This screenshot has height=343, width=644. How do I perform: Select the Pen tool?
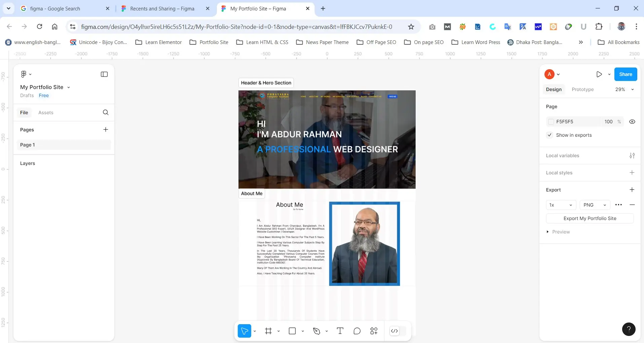316,331
